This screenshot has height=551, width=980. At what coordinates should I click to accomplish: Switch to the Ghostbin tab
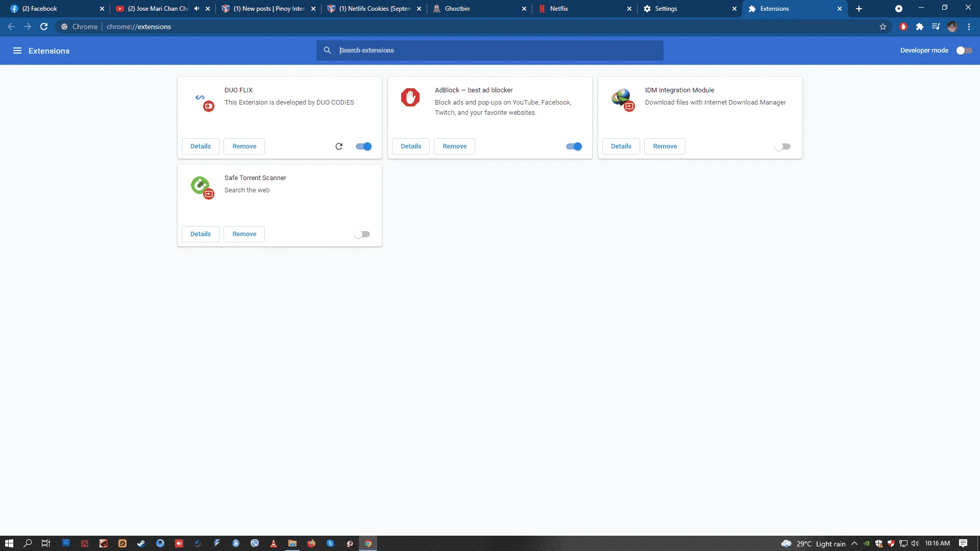[x=479, y=9]
